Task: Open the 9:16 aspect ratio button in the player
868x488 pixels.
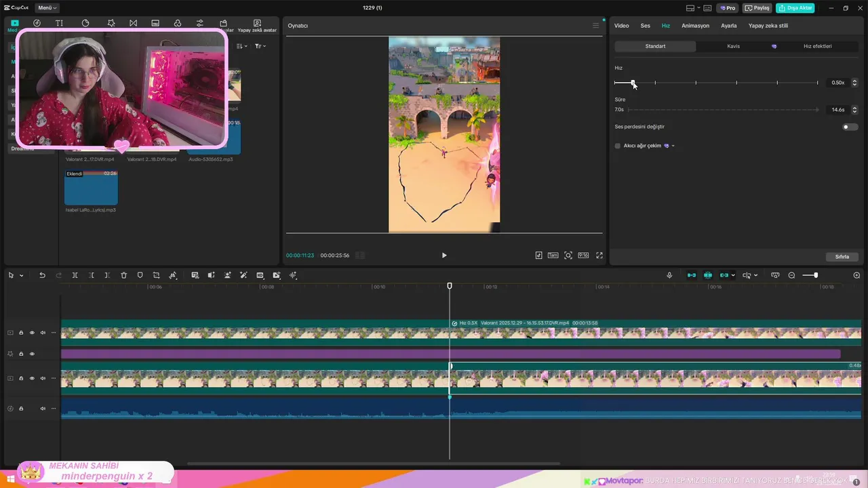Action: (583, 256)
